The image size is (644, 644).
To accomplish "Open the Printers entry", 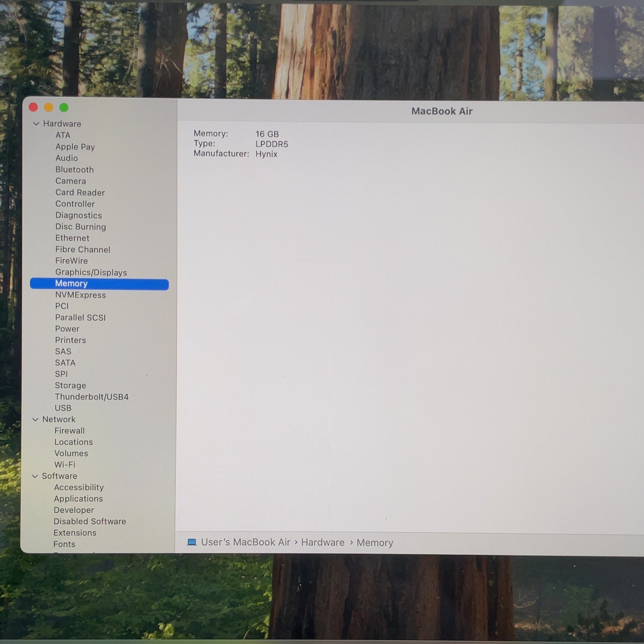I will 70,340.
